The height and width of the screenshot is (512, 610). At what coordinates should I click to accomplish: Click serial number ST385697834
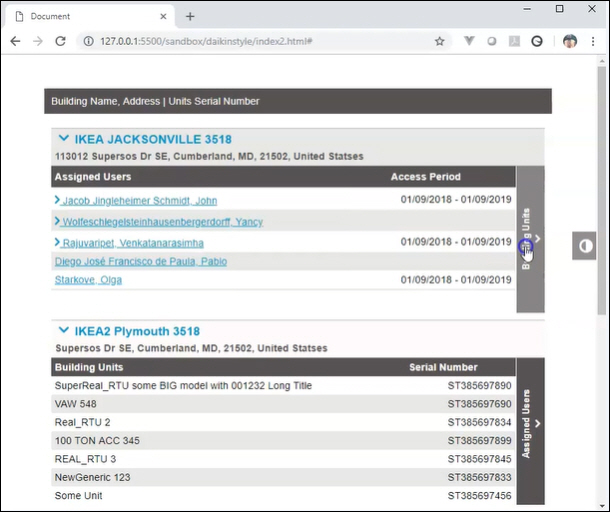point(479,422)
